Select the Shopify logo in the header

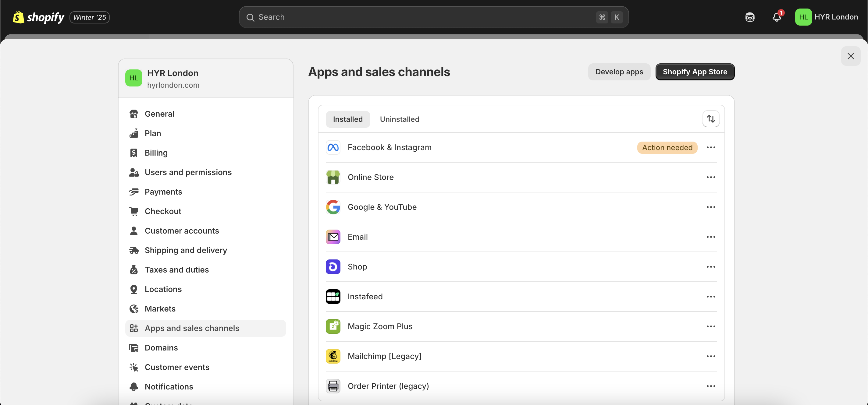coord(38,17)
